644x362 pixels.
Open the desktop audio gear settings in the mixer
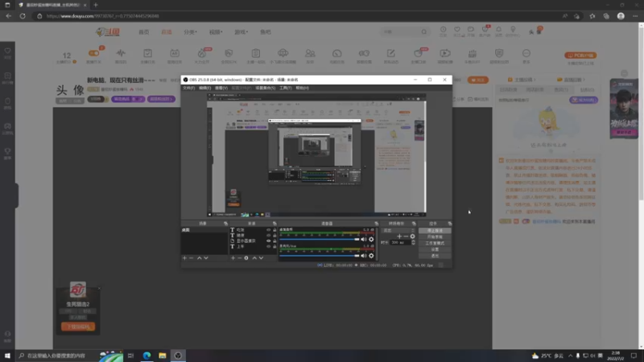[x=371, y=239]
